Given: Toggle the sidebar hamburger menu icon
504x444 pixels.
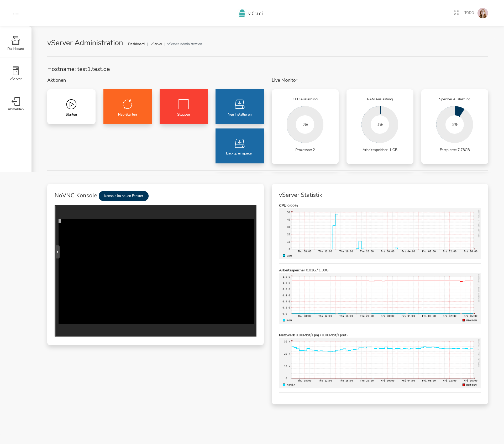Looking at the screenshot, I should (15, 13).
